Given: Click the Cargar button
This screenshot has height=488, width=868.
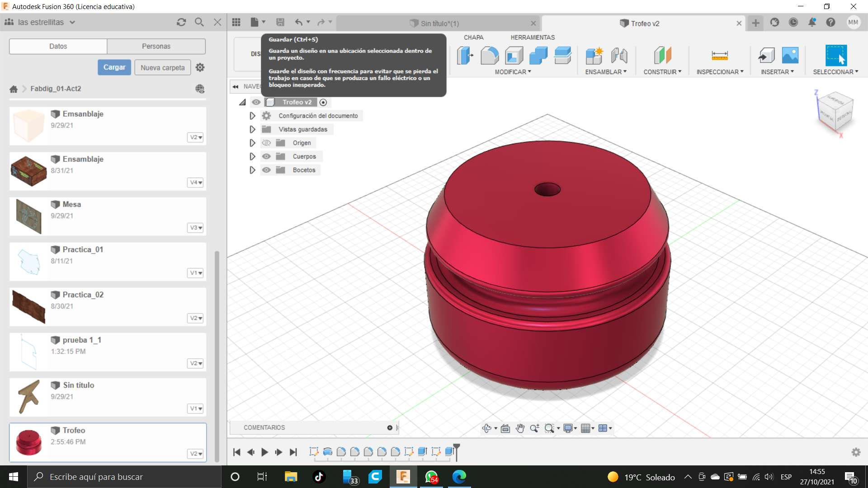Looking at the screenshot, I should 114,67.
